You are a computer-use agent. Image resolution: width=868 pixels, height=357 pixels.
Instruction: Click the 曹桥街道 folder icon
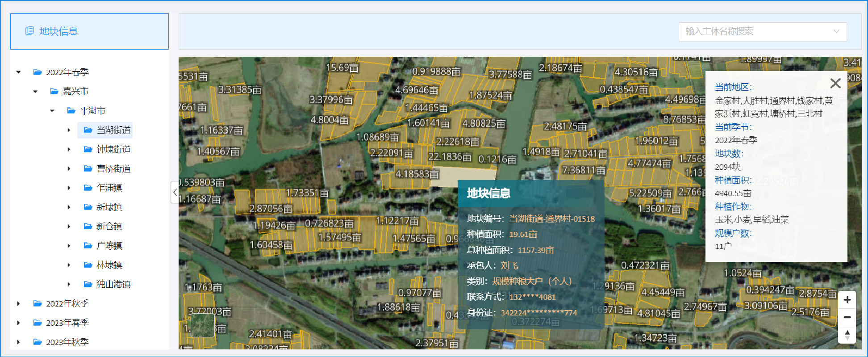(x=88, y=168)
